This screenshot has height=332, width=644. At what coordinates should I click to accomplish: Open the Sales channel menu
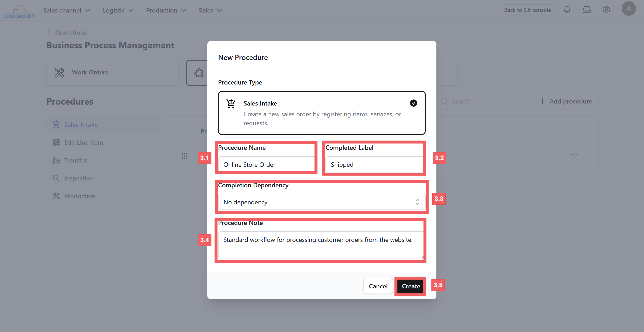[x=66, y=11]
